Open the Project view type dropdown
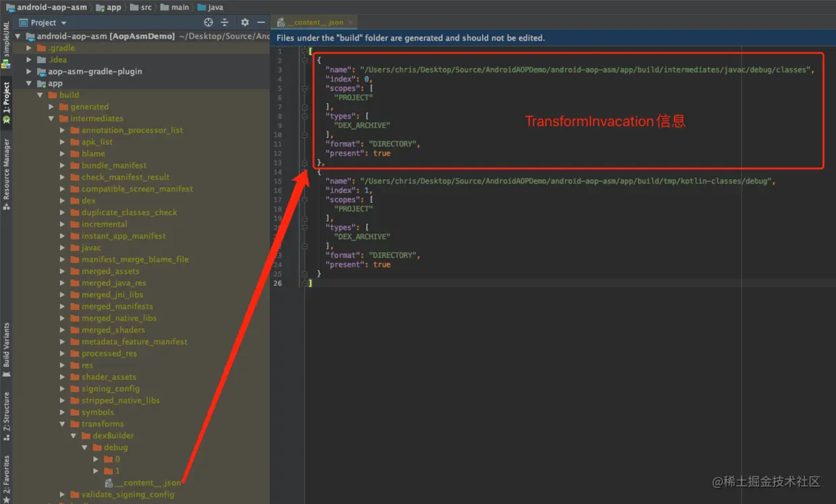 point(43,22)
